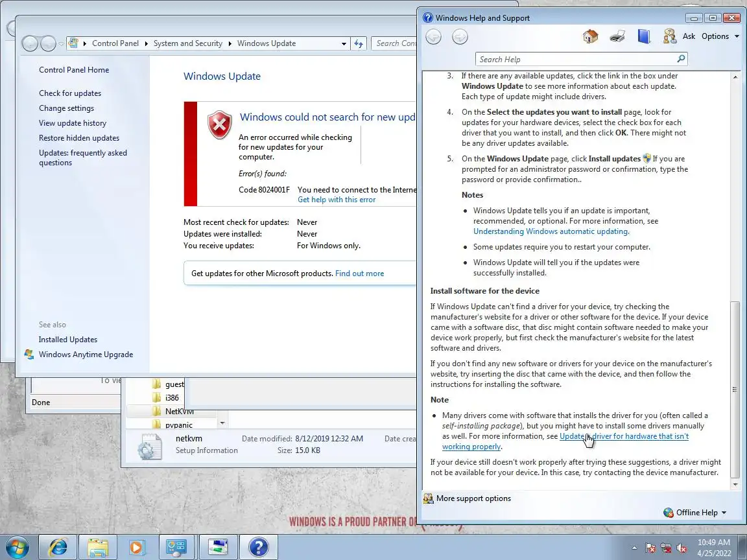747x560 pixels.
Task: Click Get help with this error
Action: coord(337,200)
